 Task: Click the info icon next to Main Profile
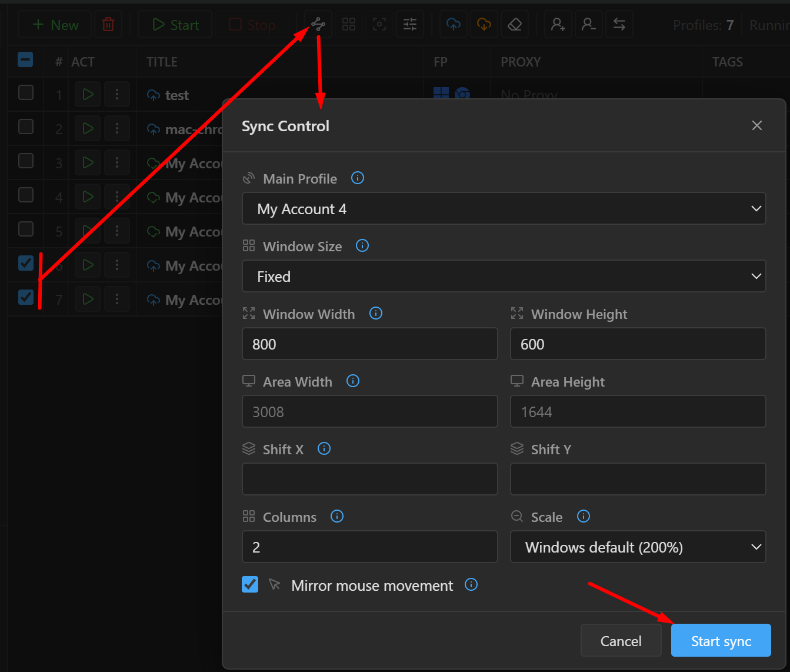pos(358,178)
